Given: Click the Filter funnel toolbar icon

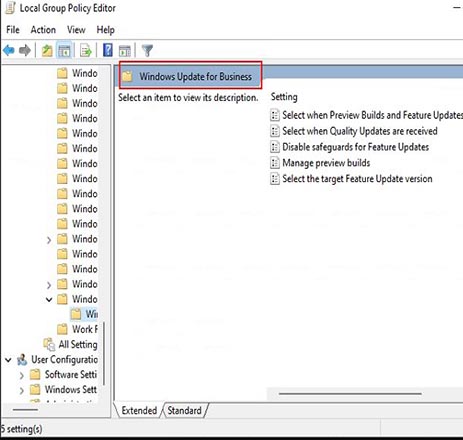Looking at the screenshot, I should pos(147,51).
